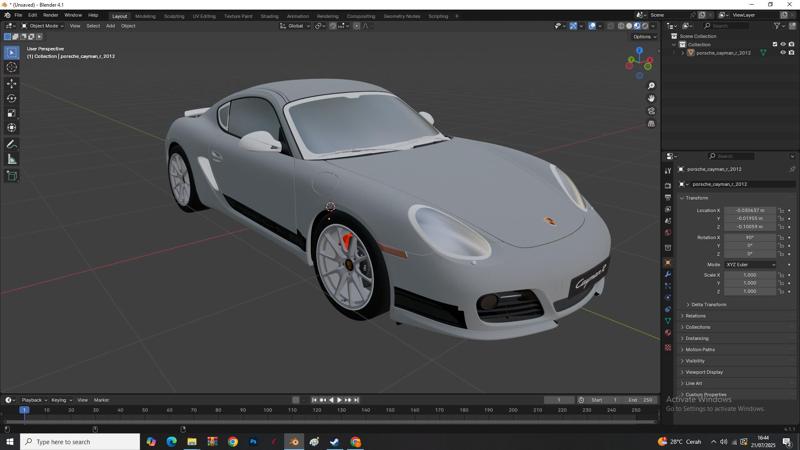
Task: Select the Rotate tool
Action: 11,98
